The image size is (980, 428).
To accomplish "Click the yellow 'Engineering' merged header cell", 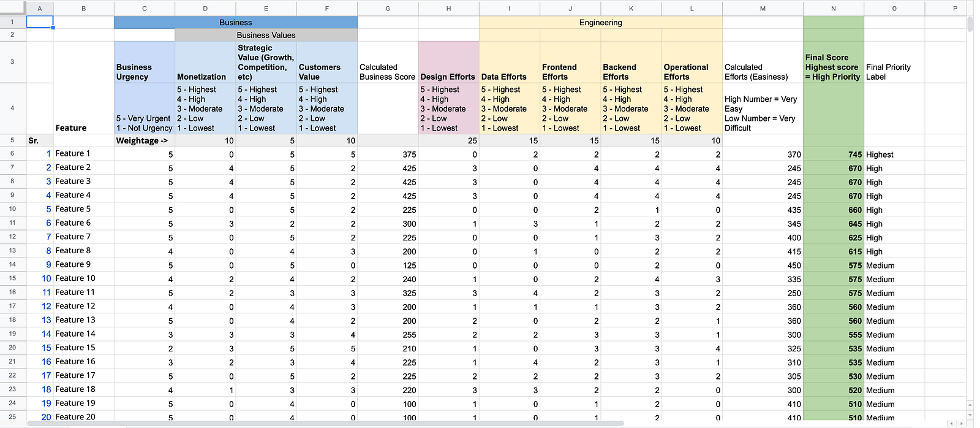I will [600, 22].
